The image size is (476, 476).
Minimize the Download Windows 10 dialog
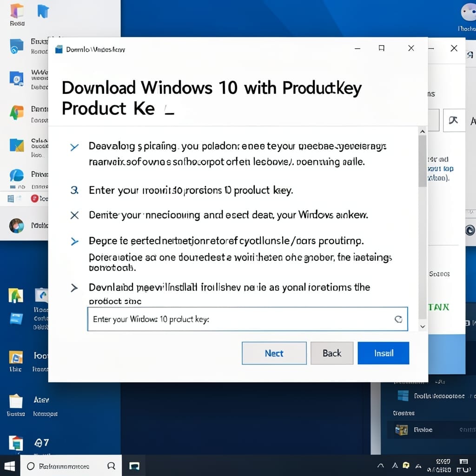click(357, 48)
